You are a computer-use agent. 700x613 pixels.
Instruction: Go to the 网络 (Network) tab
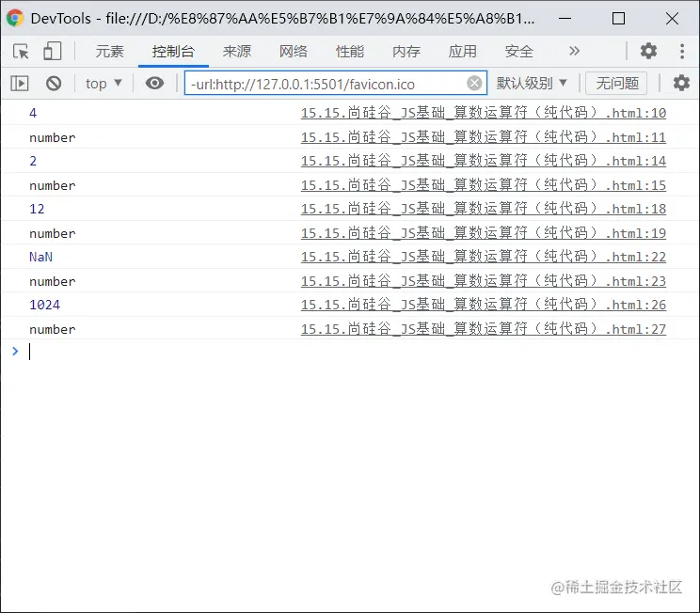[294, 52]
